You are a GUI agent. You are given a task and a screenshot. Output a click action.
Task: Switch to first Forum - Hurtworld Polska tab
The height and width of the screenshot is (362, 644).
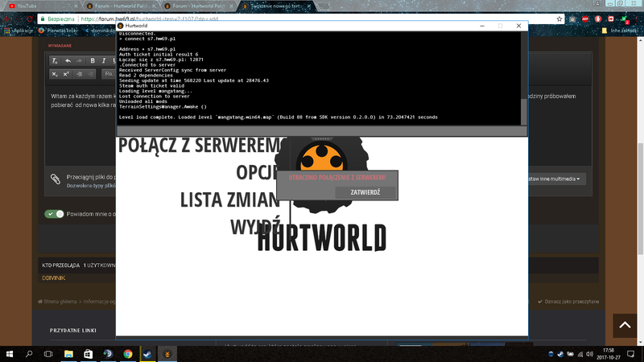122,6
